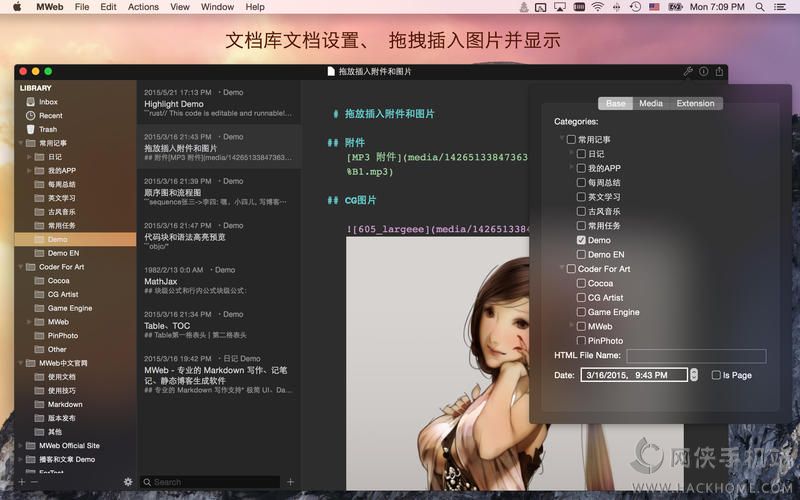Check the 常用记事 category checkbox

pyautogui.click(x=571, y=139)
